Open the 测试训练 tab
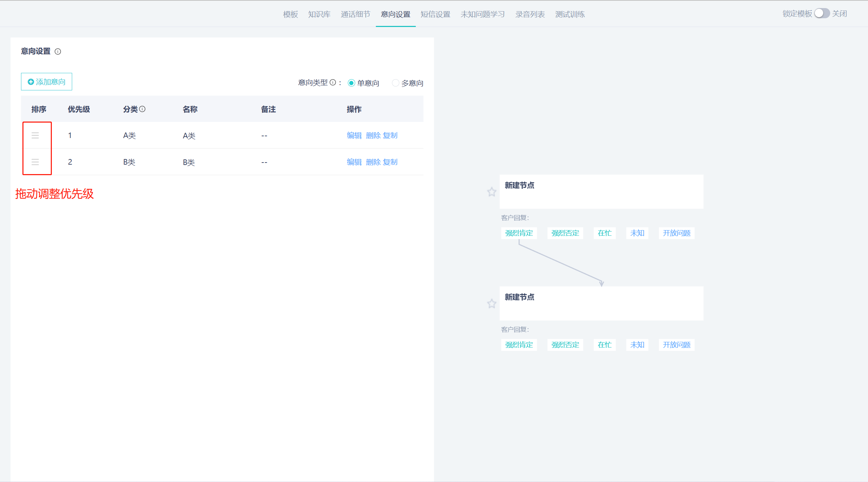The height and width of the screenshot is (482, 868). (x=570, y=14)
